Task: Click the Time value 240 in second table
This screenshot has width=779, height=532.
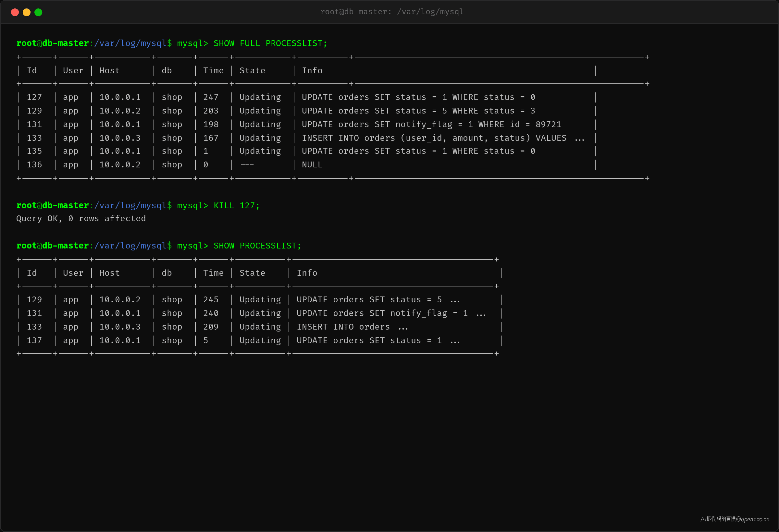Action: point(211,314)
